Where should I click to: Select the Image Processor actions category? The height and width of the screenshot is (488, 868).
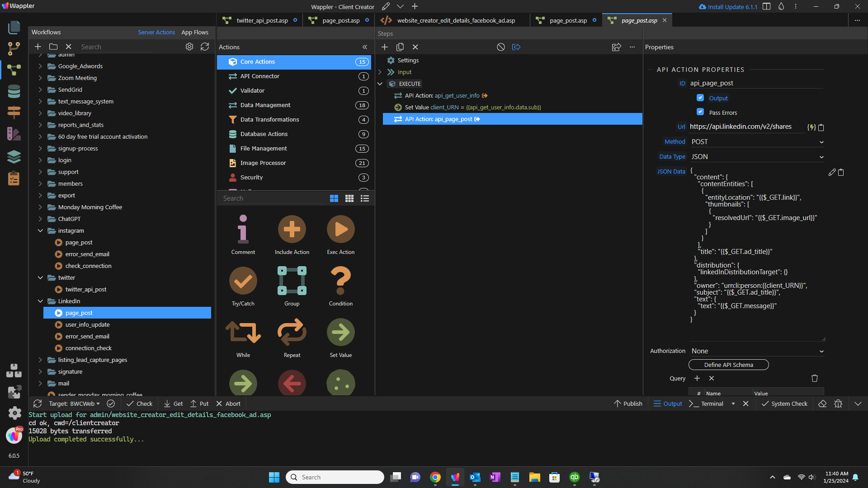pyautogui.click(x=294, y=163)
